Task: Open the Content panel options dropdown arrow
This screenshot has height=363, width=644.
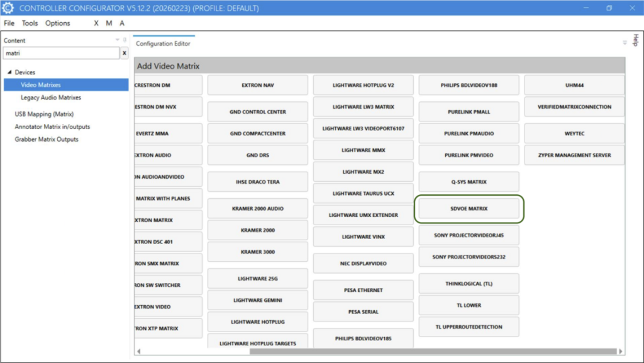Action: (x=117, y=40)
